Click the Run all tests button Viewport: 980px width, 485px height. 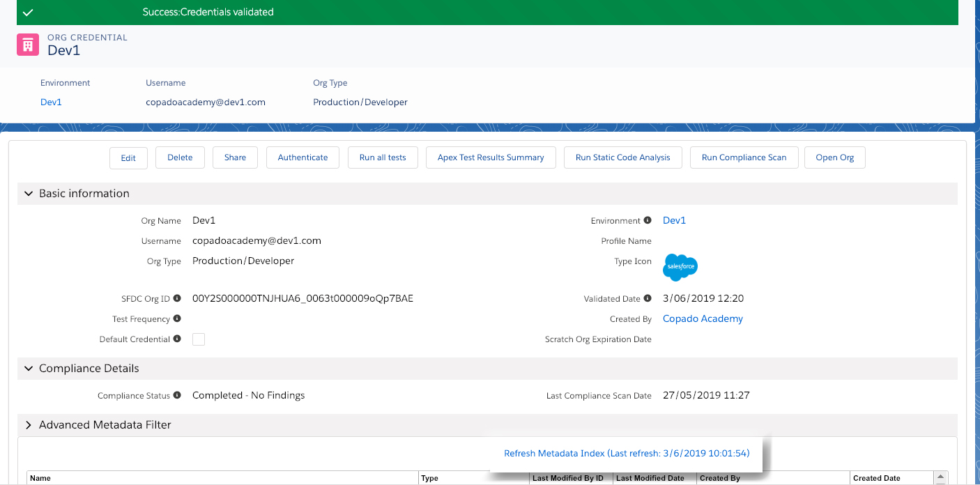click(383, 157)
